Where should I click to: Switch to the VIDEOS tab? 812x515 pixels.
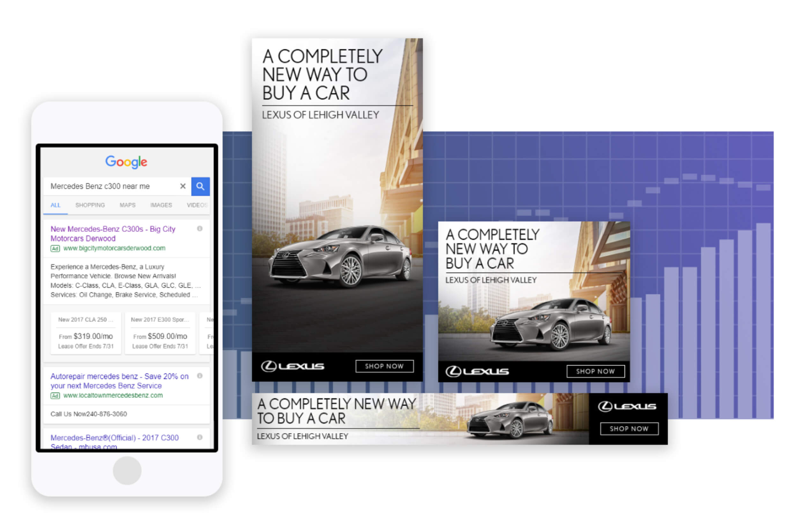point(197,205)
